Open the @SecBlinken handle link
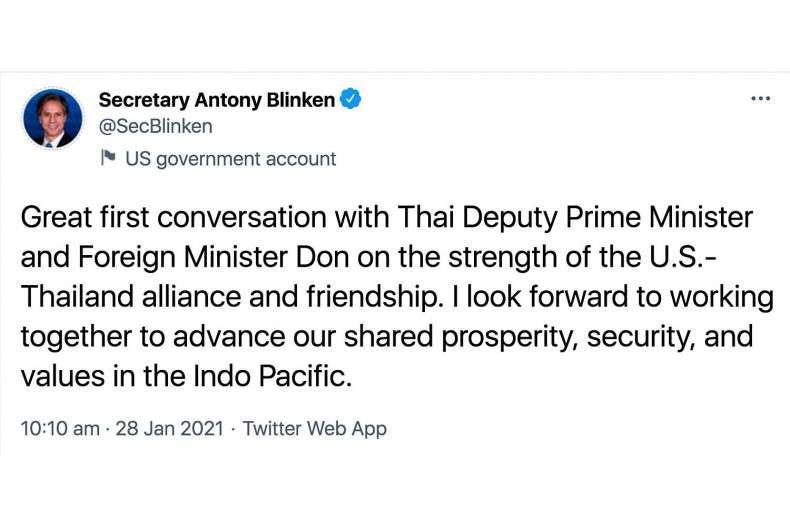 click(x=155, y=127)
